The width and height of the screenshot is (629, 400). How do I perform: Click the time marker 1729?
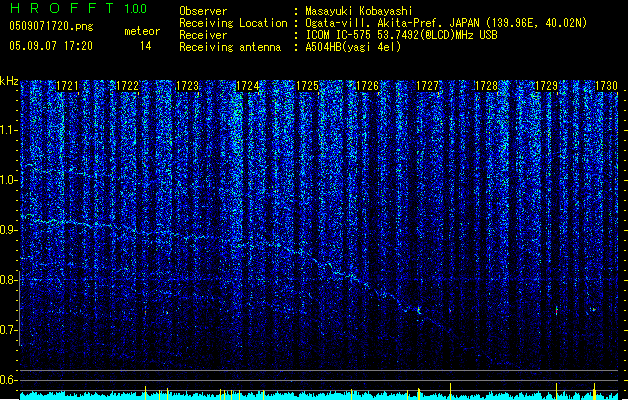(x=547, y=86)
